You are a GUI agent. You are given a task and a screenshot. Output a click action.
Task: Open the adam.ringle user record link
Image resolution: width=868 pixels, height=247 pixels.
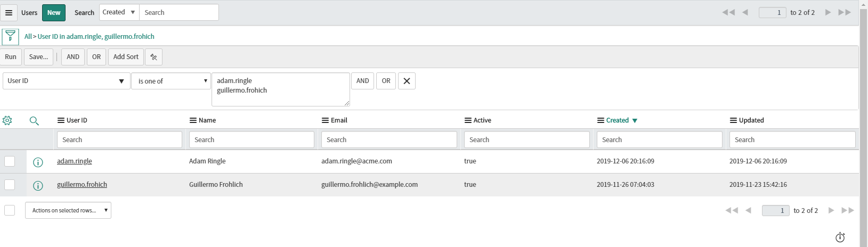point(75,161)
